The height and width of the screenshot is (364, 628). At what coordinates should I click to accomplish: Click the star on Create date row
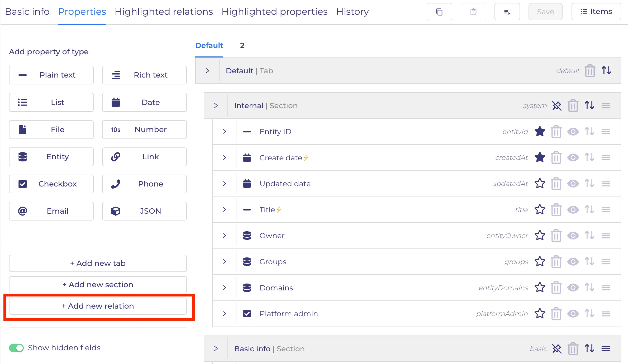[540, 157]
